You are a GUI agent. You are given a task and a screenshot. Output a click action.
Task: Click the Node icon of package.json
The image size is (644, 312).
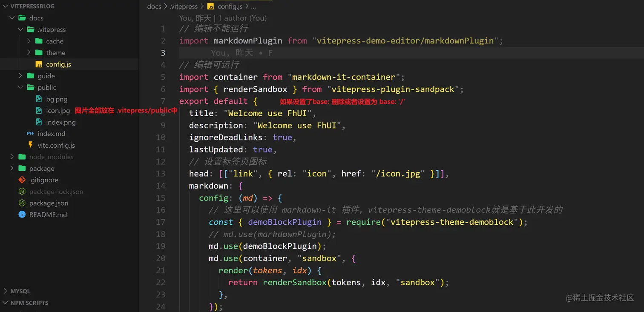22,203
